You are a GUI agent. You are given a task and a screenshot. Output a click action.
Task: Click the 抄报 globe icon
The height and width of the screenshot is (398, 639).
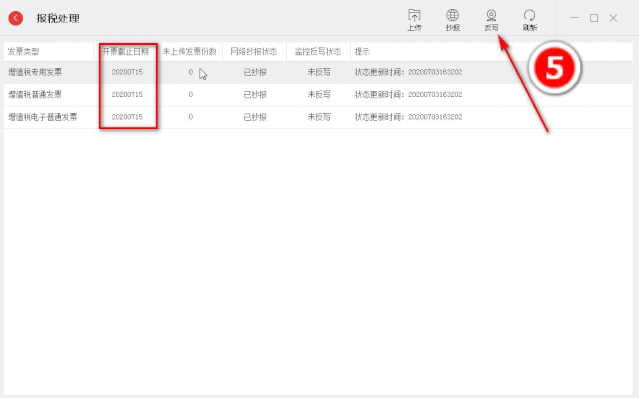[x=452, y=20]
